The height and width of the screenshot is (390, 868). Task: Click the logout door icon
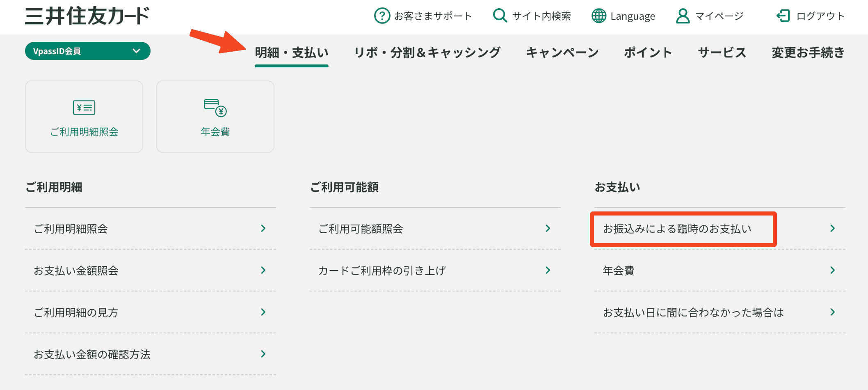[x=783, y=16]
